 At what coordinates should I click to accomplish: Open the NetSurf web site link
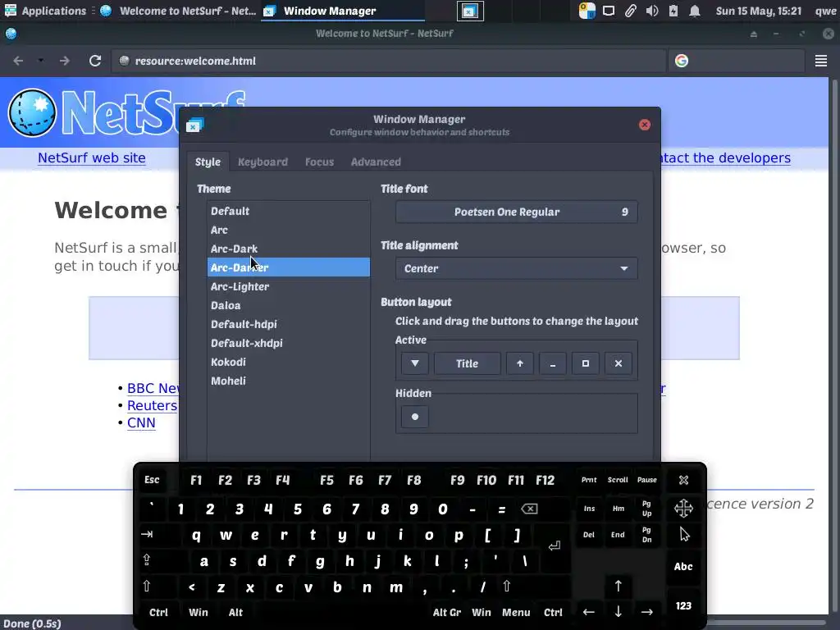[92, 158]
